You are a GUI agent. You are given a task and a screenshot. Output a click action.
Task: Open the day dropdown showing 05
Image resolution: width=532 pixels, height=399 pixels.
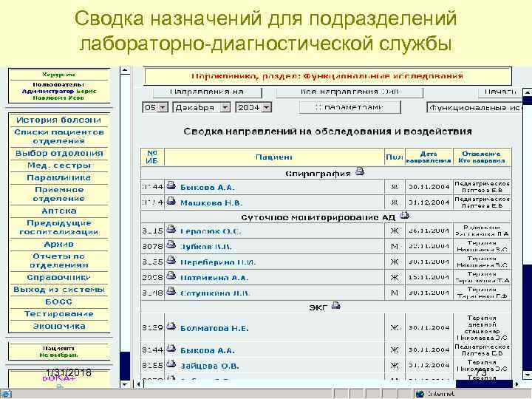tap(155, 108)
